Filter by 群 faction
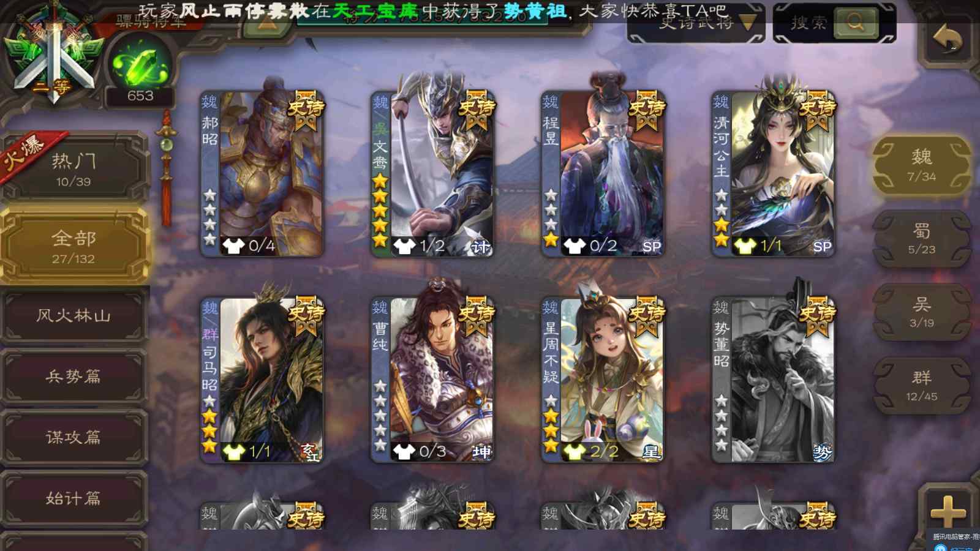Image resolution: width=980 pixels, height=551 pixels. 922,386
